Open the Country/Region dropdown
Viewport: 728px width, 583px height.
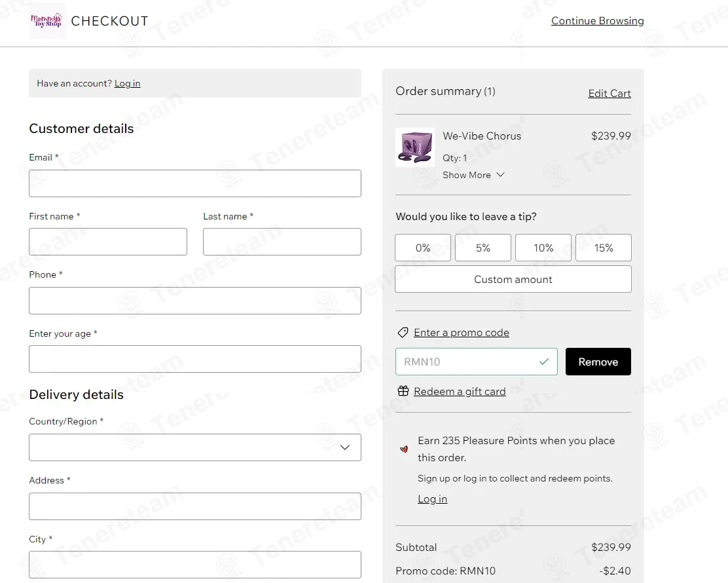coord(195,447)
